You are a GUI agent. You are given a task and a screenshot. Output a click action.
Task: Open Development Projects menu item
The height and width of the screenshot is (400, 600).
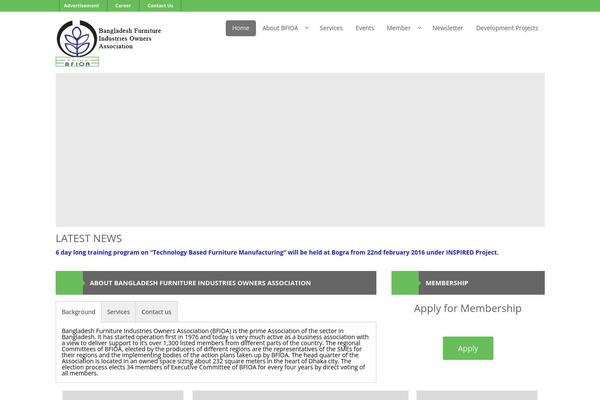tap(507, 28)
